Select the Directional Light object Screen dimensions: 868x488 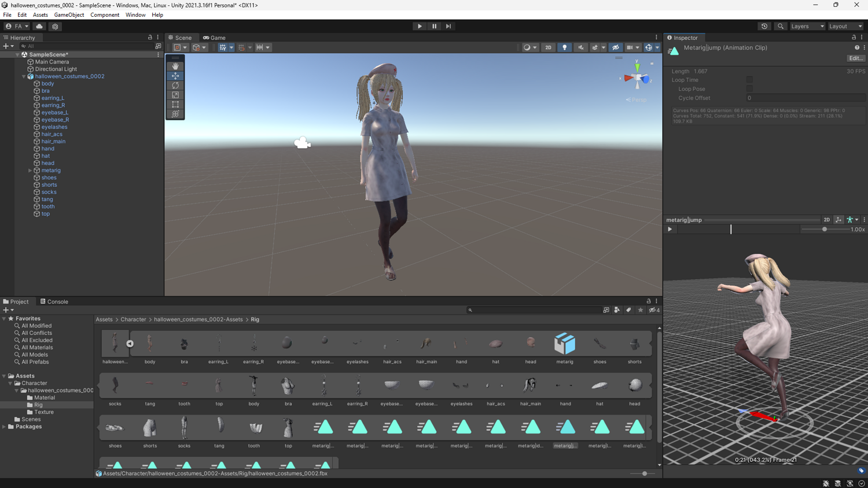coord(56,69)
